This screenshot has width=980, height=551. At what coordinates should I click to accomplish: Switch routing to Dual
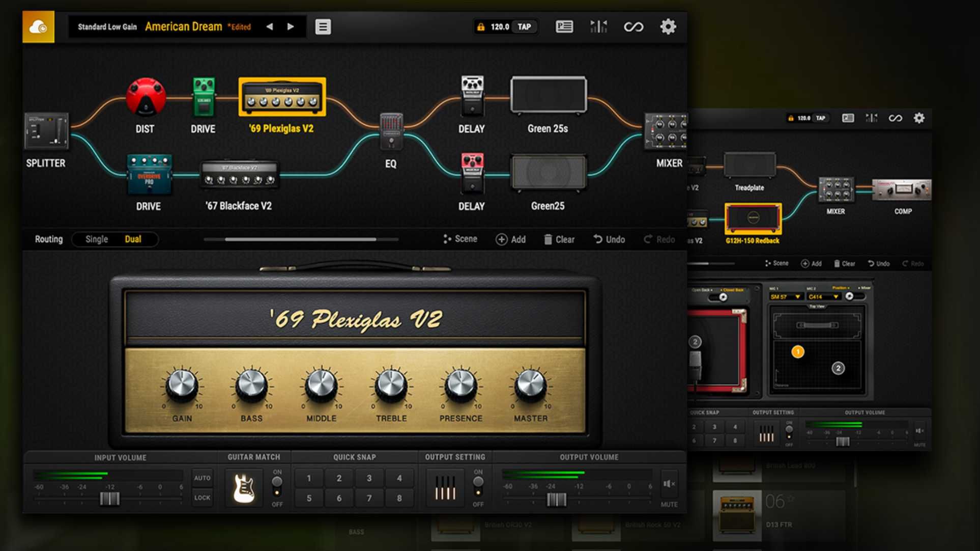pyautogui.click(x=133, y=239)
